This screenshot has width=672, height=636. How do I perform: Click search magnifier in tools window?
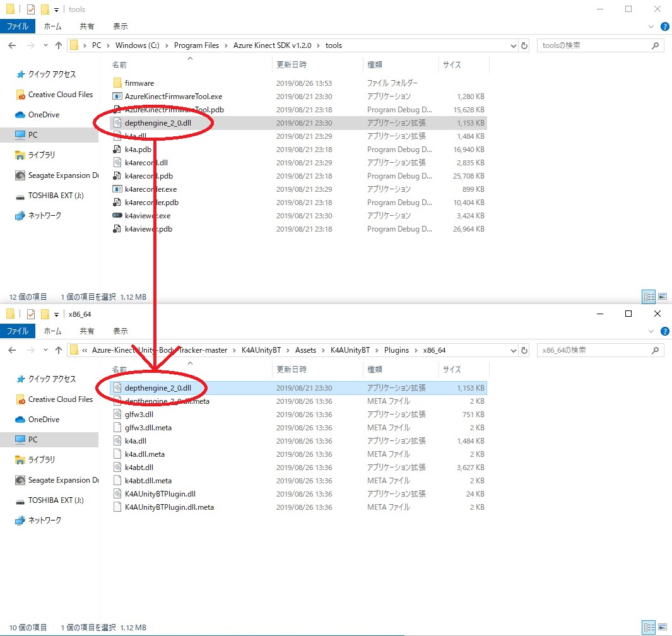pyautogui.click(x=656, y=45)
